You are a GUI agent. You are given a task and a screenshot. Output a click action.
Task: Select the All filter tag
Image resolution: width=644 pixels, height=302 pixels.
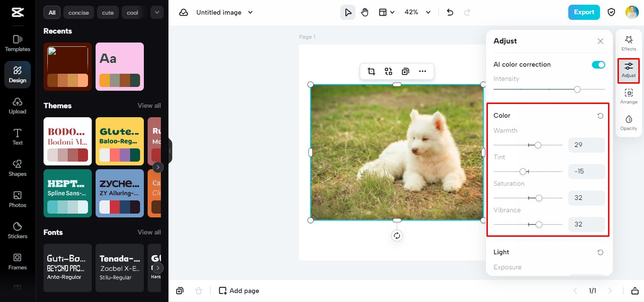[52, 13]
